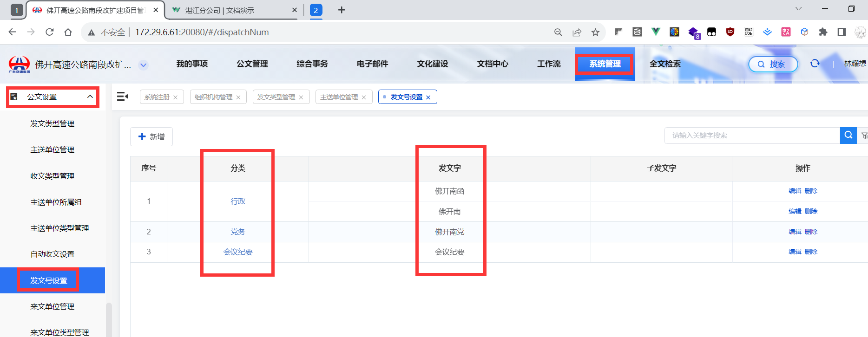Image resolution: width=868 pixels, height=337 pixels.
Task: Open the purple layers extension with badge 8
Action: tap(694, 33)
